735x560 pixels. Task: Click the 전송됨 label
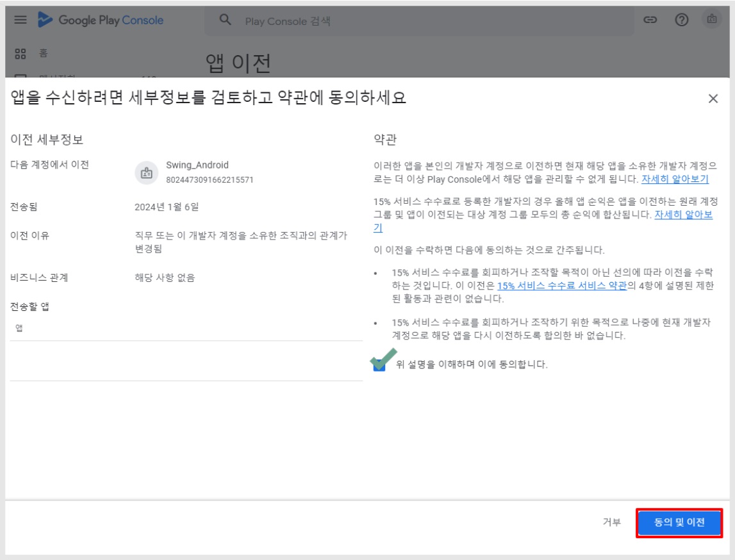click(24, 207)
